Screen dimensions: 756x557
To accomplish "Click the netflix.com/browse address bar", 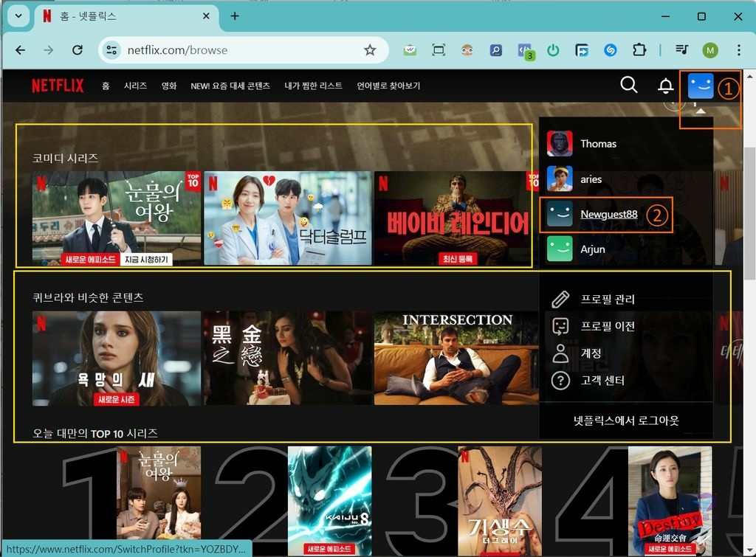I will [243, 49].
